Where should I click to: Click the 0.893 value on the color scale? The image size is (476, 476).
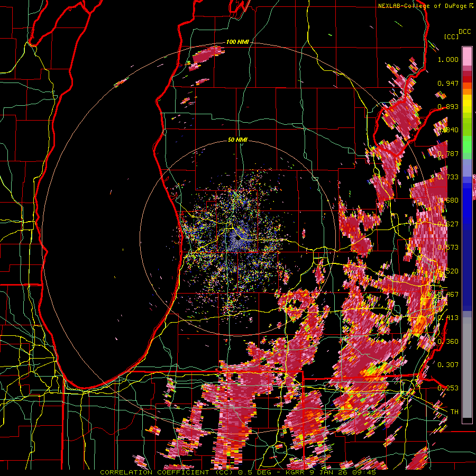click(x=448, y=106)
